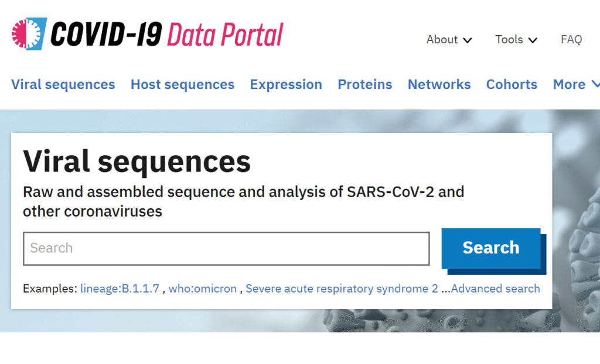Image resolution: width=600 pixels, height=364 pixels.
Task: Select the Proteins navigation item
Action: coord(364,84)
